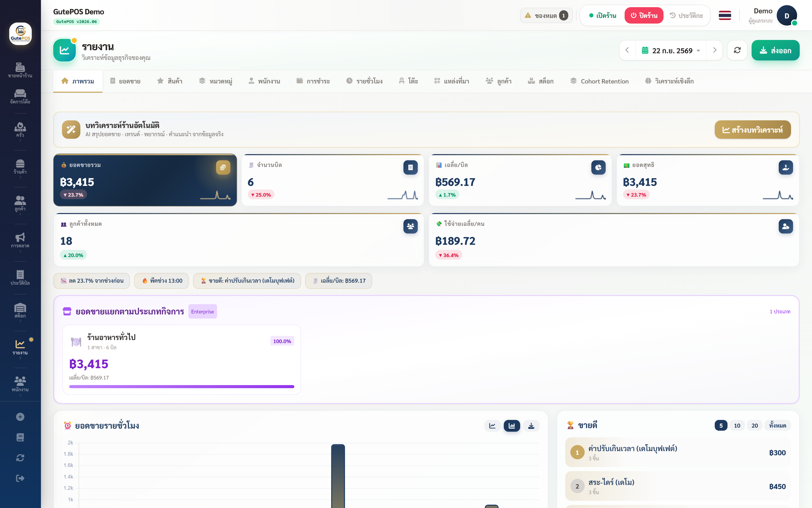Open รายงาน reports chart icon in sidebar
This screenshot has height=508, width=812.
[x=20, y=347]
